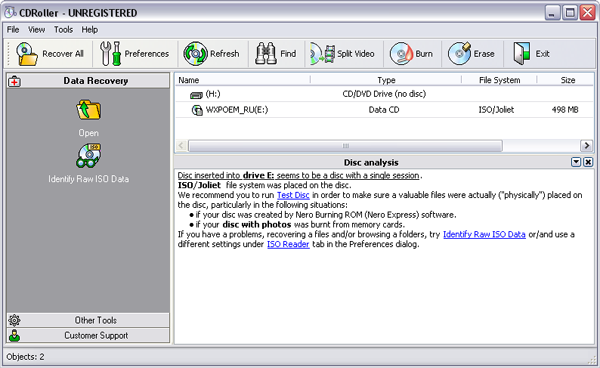Expand the Customer Support panel
This screenshot has width=600, height=368.
tap(88, 335)
